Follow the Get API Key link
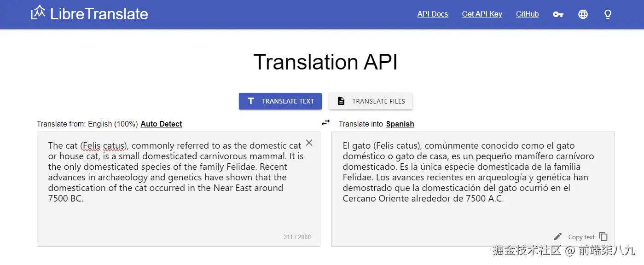 (x=482, y=14)
